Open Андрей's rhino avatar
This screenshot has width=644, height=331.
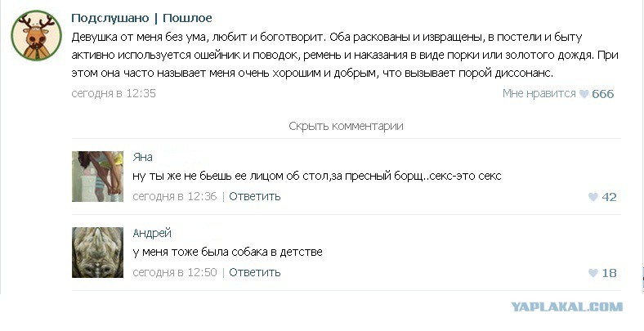97,253
